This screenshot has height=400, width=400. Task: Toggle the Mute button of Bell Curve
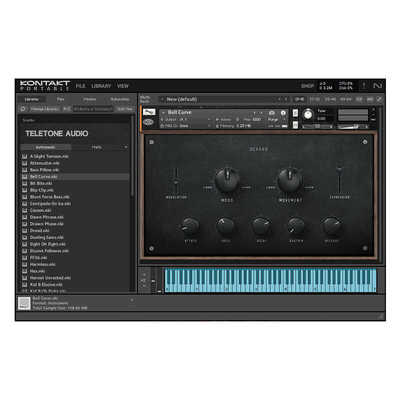[295, 125]
